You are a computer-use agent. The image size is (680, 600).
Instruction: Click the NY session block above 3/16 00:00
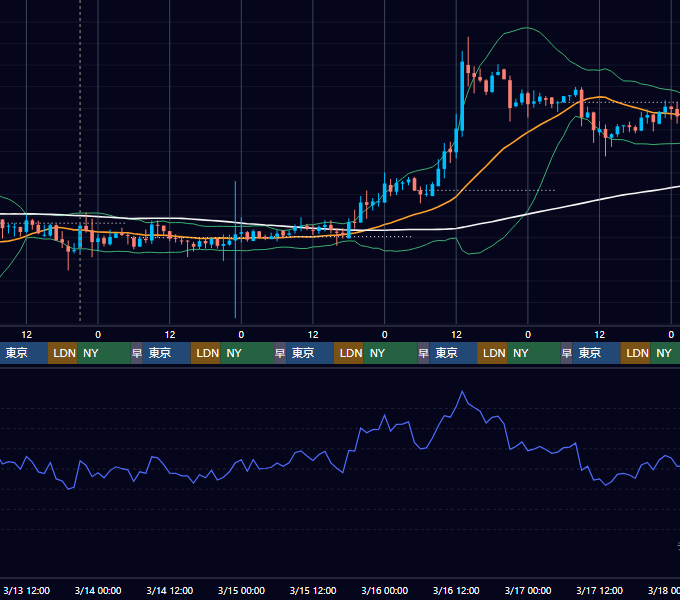coord(390,353)
